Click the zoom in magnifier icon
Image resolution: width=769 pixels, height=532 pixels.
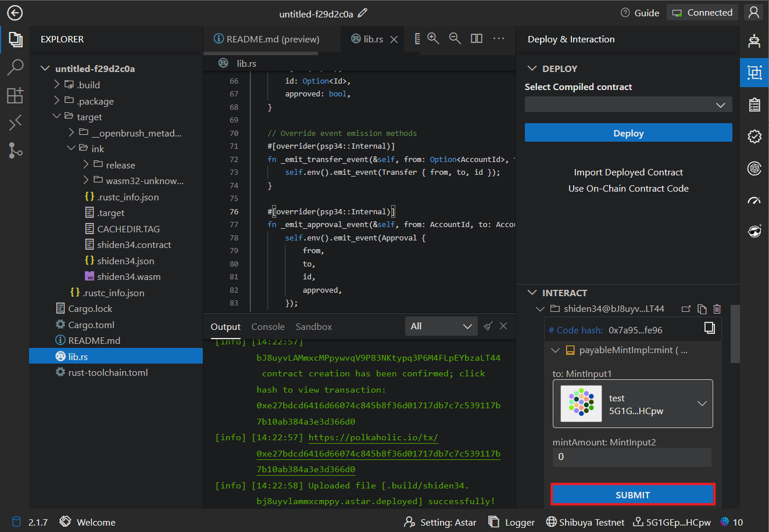click(x=433, y=38)
